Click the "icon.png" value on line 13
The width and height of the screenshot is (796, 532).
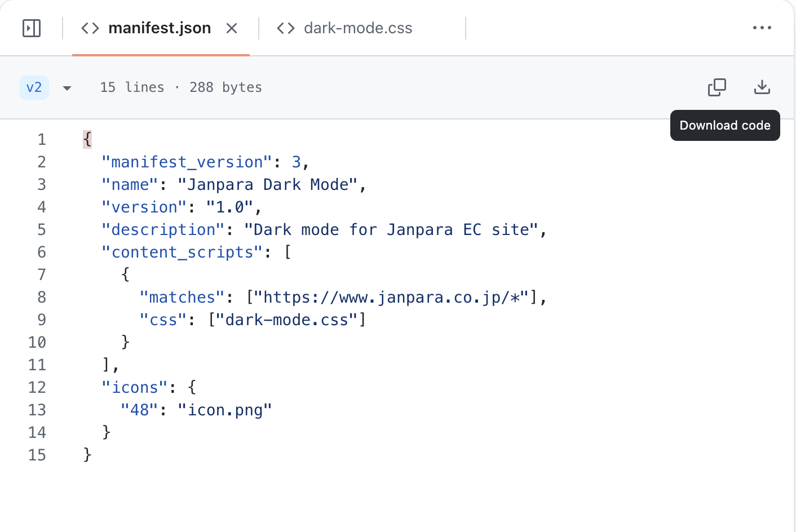(x=224, y=410)
